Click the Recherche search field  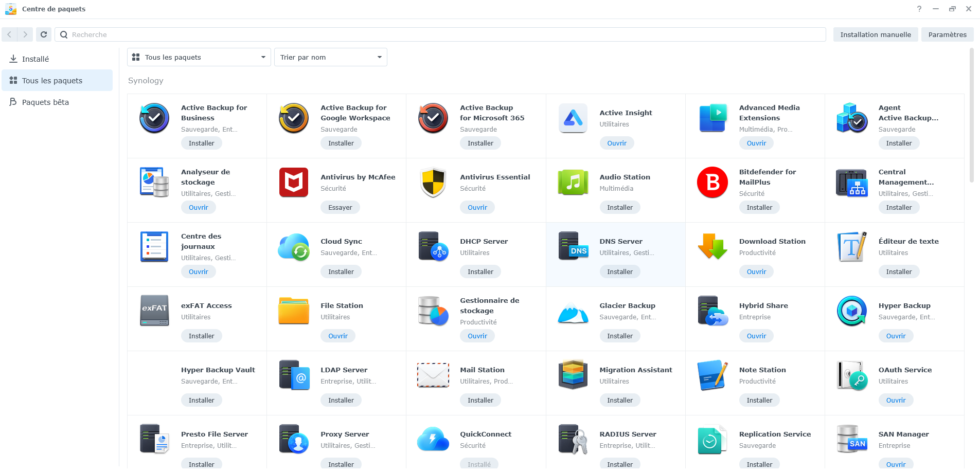click(442, 34)
